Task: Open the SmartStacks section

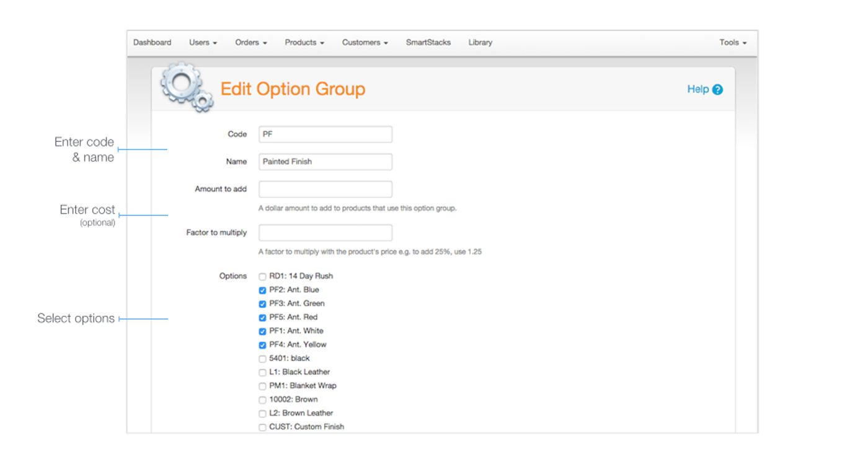Action: click(428, 43)
